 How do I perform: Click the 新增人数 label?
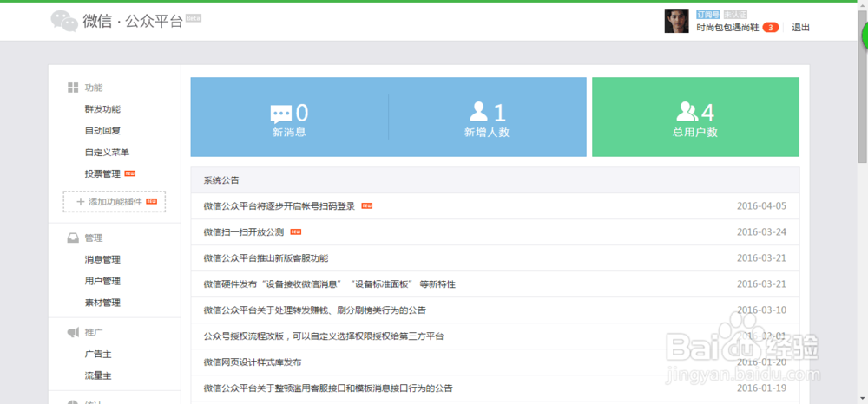[487, 133]
